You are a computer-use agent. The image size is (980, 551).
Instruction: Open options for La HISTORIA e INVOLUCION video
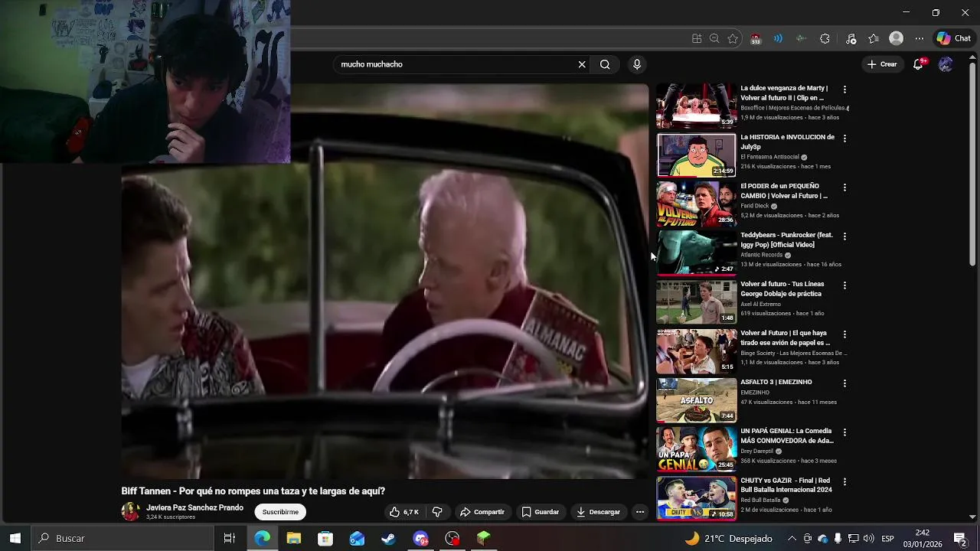point(844,139)
